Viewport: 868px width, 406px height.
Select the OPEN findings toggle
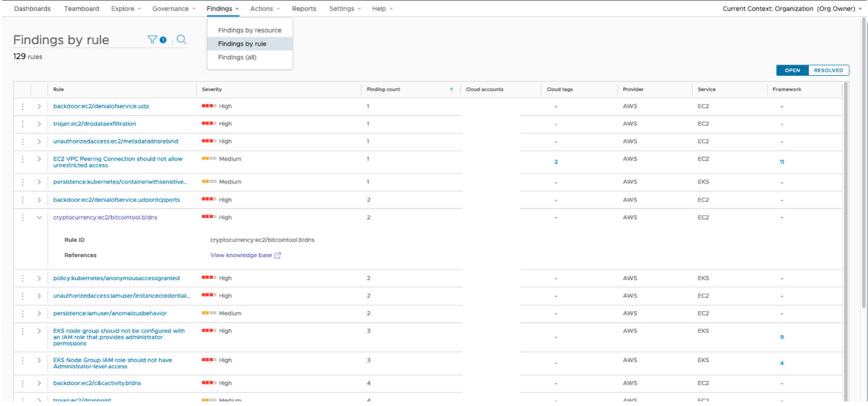pyautogui.click(x=792, y=70)
